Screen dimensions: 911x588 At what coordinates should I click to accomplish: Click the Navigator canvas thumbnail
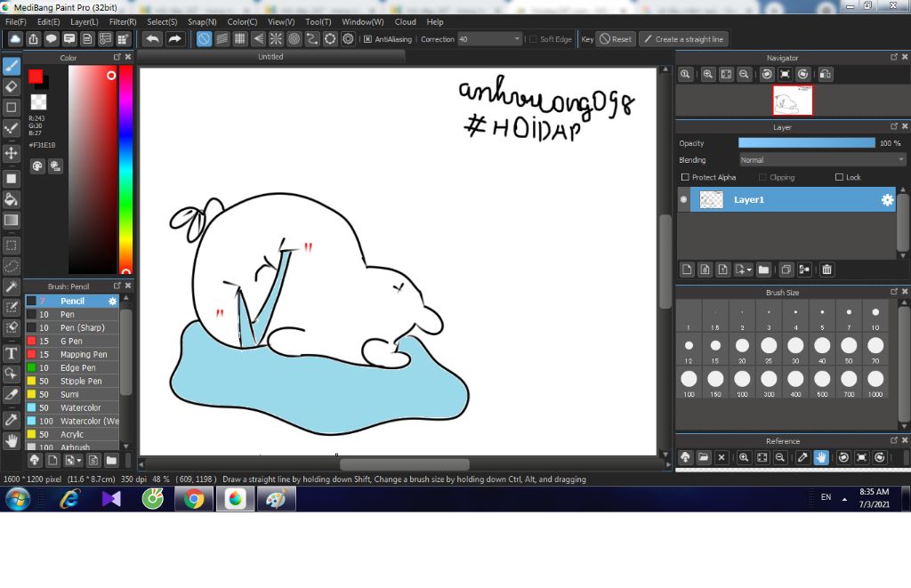[793, 101]
